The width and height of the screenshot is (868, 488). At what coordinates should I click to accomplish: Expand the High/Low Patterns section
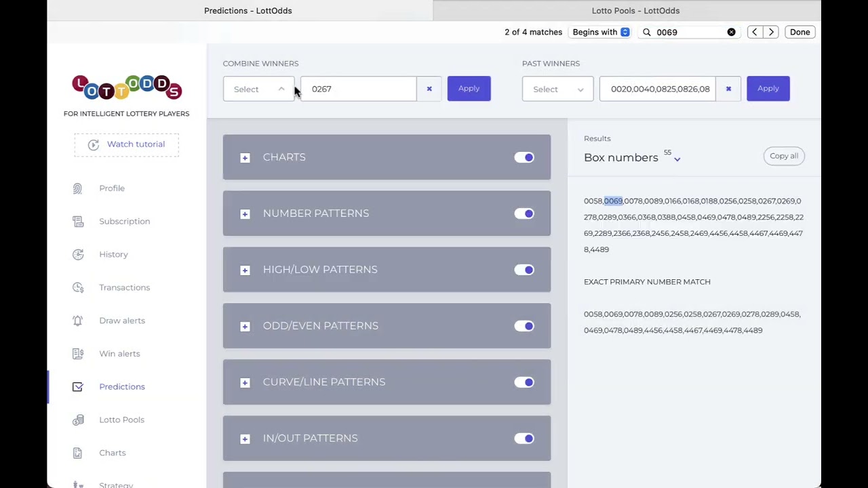click(x=245, y=270)
